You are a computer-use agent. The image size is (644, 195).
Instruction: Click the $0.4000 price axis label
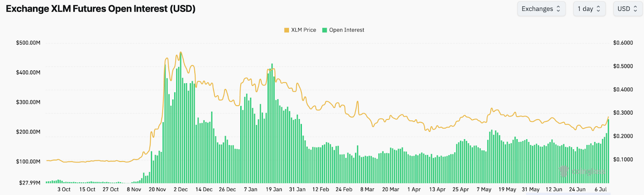point(623,90)
